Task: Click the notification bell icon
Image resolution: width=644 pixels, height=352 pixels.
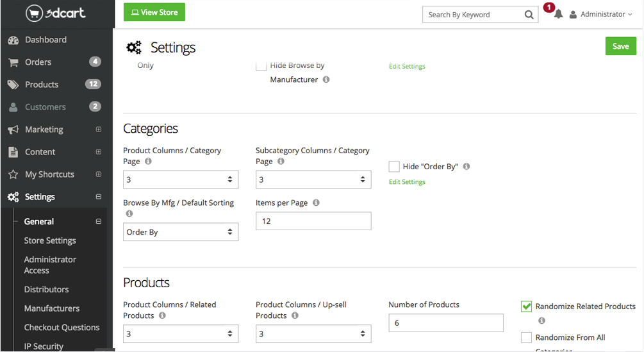Action: tap(558, 14)
